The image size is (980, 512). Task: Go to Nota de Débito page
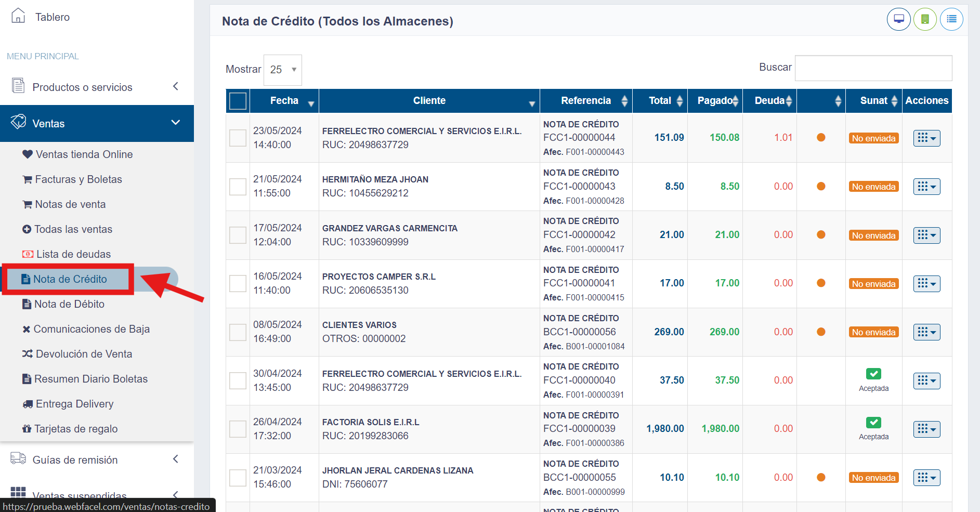point(69,304)
